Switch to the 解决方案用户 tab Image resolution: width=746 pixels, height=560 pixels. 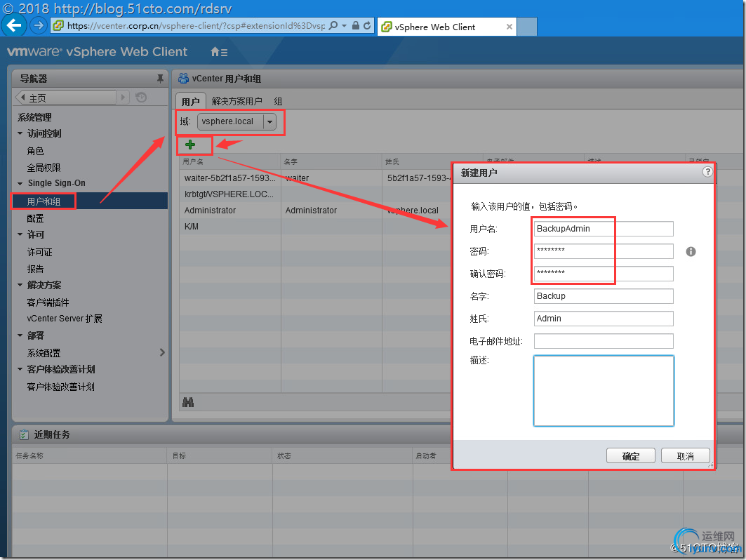(x=237, y=101)
